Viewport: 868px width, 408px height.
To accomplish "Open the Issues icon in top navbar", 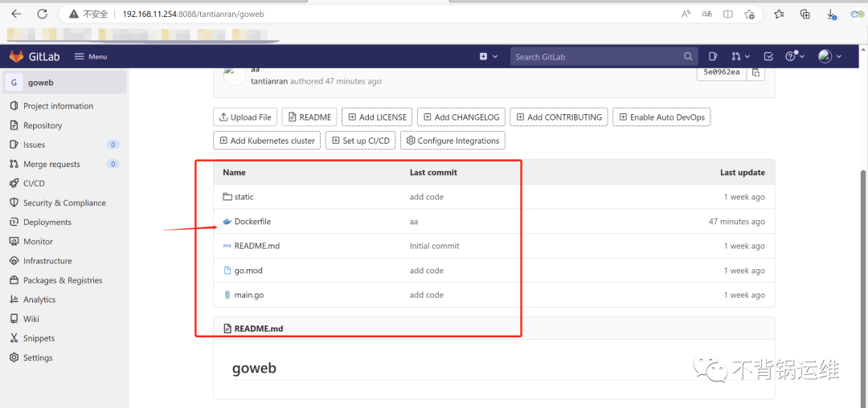I will 713,56.
